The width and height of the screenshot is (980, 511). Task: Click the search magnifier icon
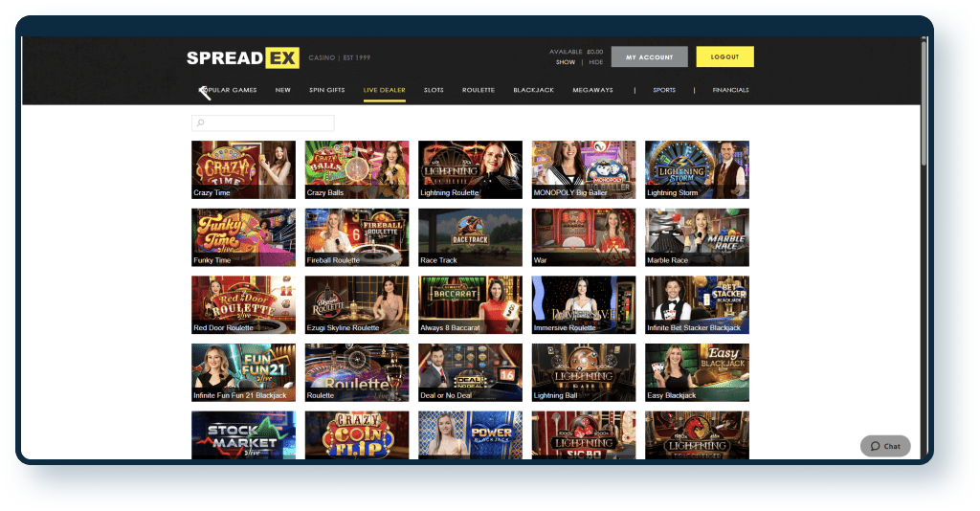tap(201, 123)
